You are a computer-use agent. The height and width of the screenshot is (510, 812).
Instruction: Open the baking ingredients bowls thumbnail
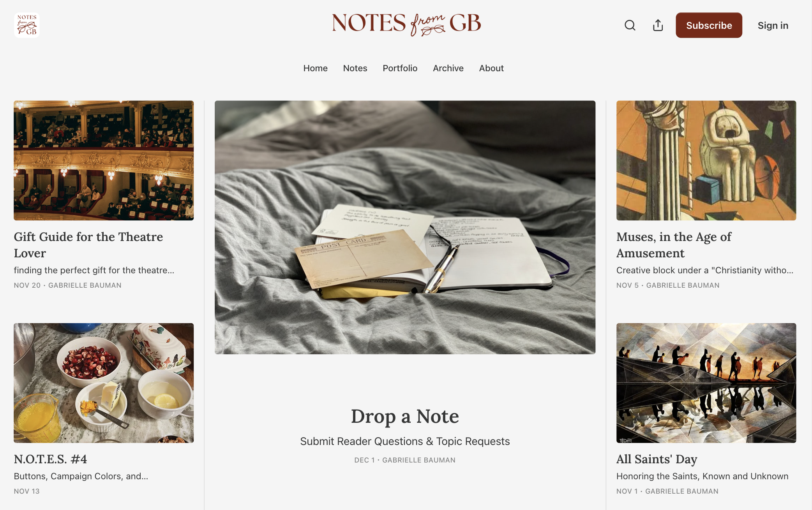click(104, 383)
